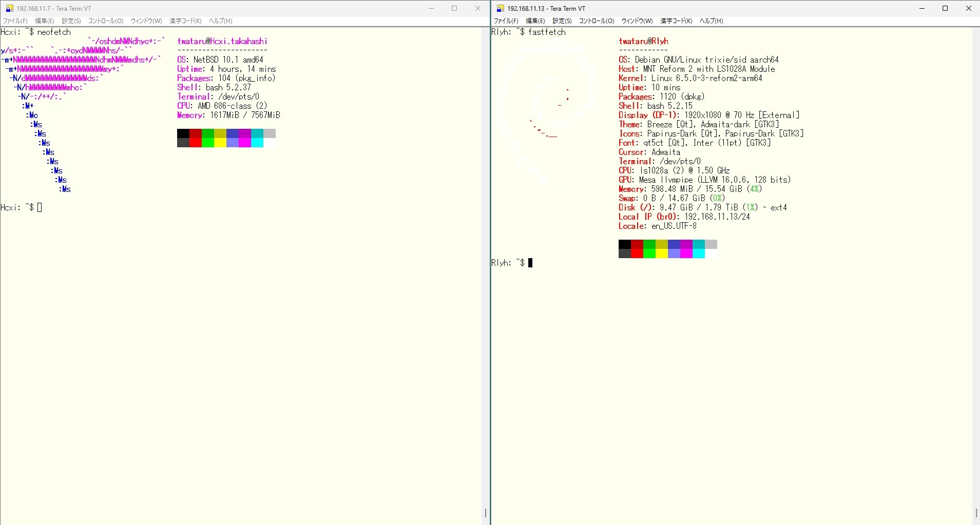This screenshot has width=980, height=525.
Task: Click the 'Rlyh: ~$' prompt cursor
Action: pyautogui.click(x=530, y=263)
